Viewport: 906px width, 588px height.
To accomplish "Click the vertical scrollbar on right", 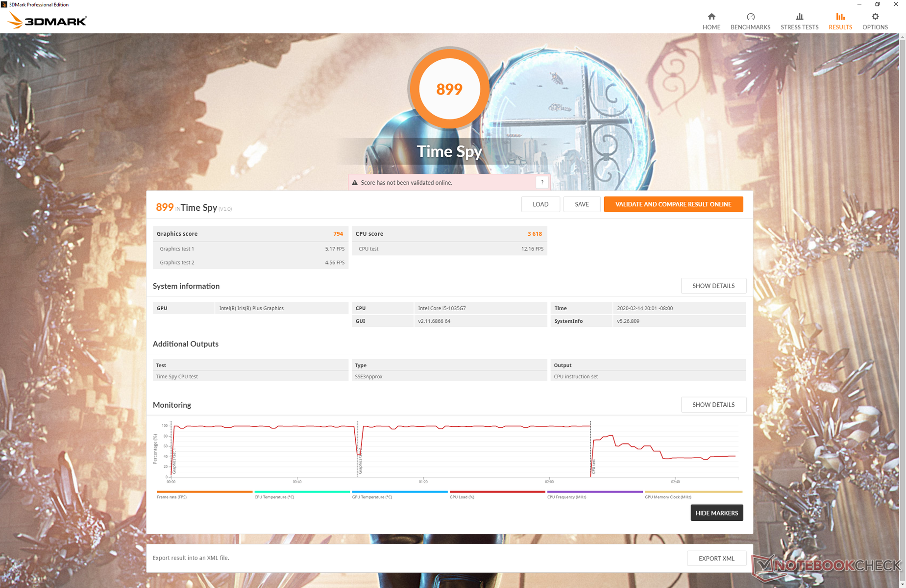I will (x=902, y=294).
